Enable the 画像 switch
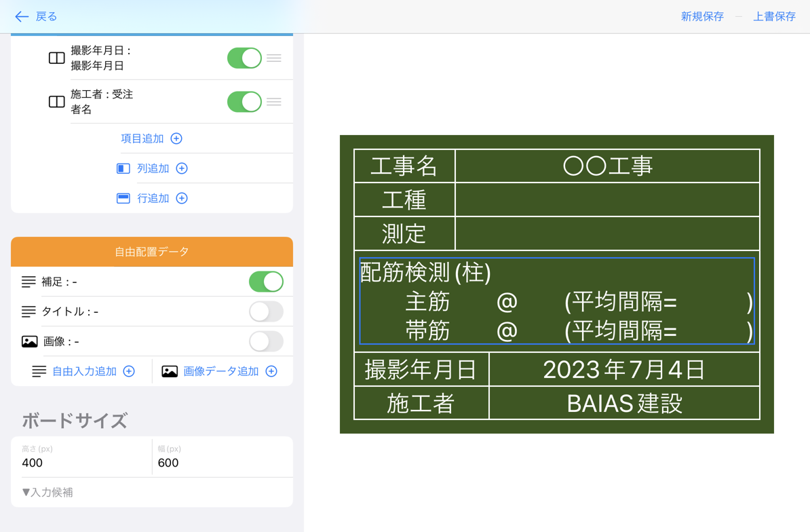 point(266,341)
